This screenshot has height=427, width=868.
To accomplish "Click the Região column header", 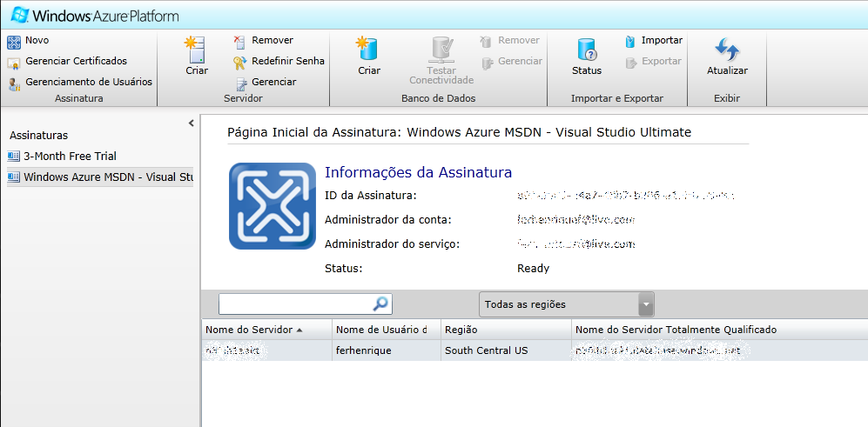I will 505,330.
